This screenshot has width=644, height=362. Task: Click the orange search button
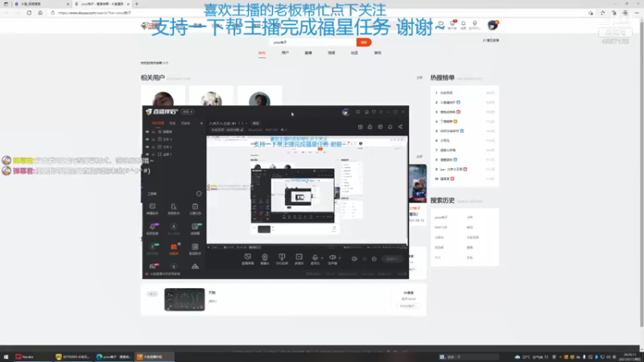coord(364,43)
